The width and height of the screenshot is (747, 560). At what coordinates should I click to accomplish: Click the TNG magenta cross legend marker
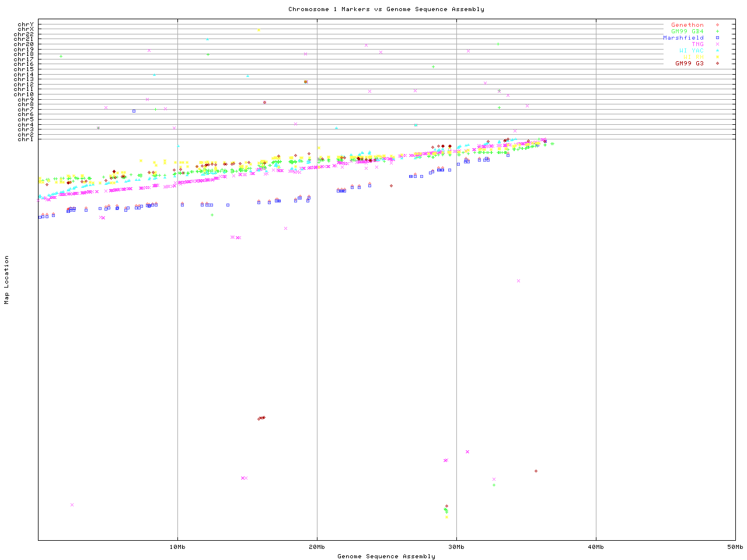(717, 44)
